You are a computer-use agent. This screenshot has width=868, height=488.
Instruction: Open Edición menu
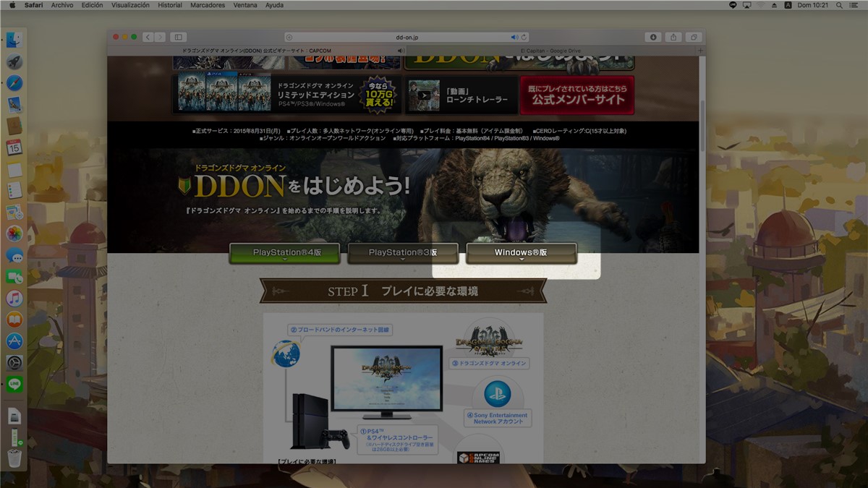coord(92,5)
